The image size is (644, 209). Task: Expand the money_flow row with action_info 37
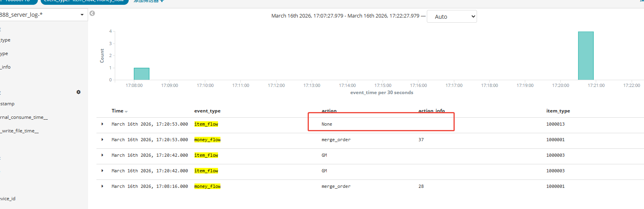coord(102,140)
